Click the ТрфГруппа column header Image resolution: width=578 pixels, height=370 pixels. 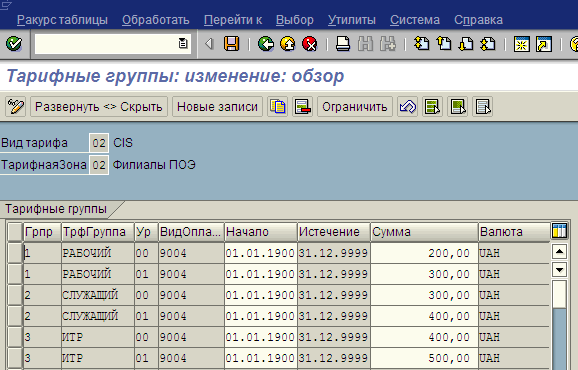[98, 232]
